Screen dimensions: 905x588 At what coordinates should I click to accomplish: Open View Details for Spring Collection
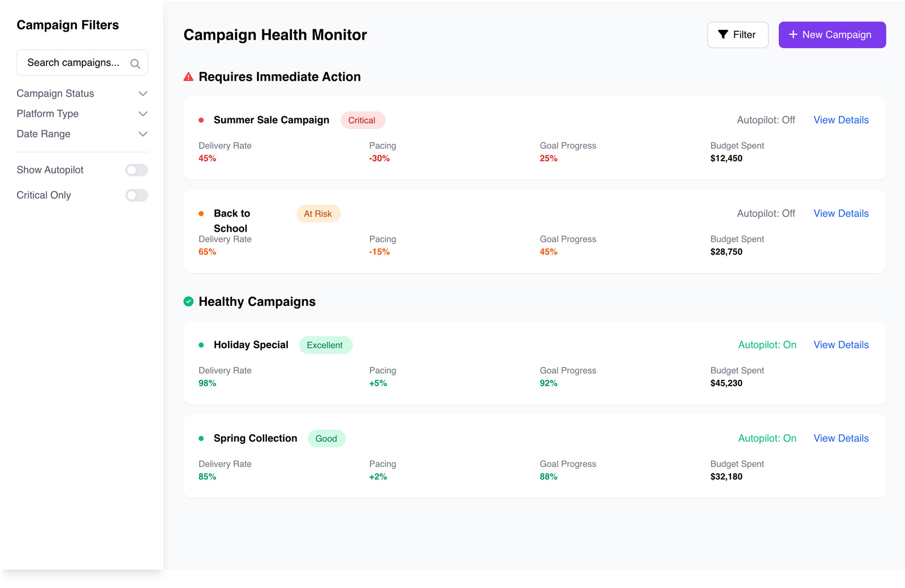pos(841,438)
